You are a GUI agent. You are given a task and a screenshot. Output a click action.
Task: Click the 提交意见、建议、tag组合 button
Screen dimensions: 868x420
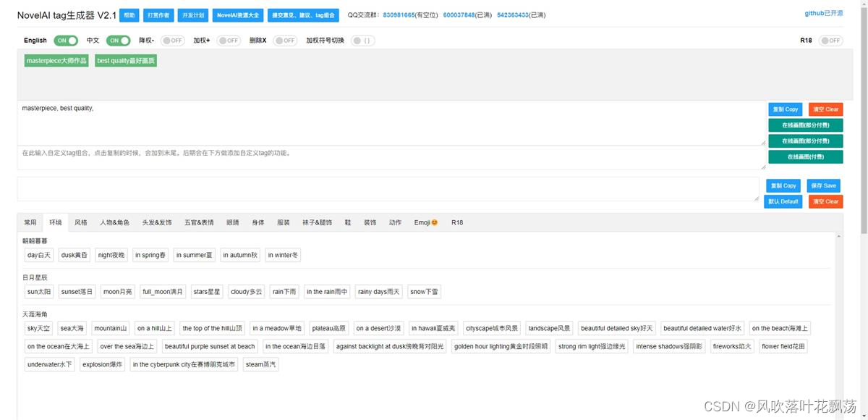(303, 14)
